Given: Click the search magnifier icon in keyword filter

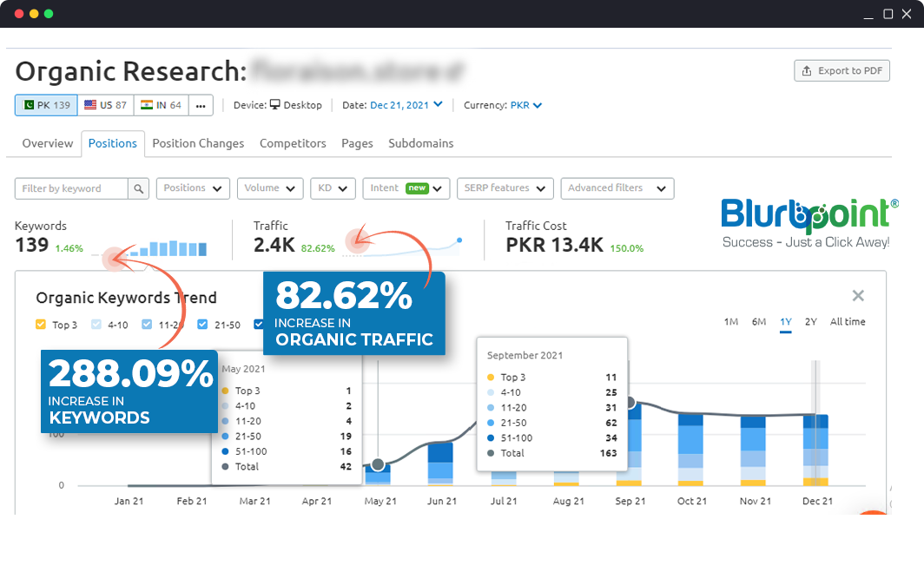Looking at the screenshot, I should pos(139,188).
